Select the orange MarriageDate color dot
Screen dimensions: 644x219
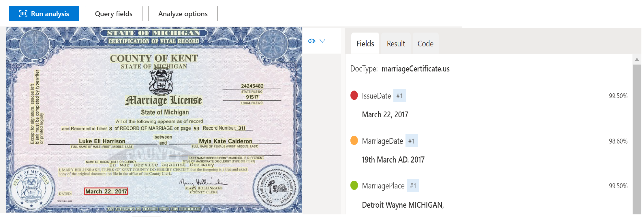coord(354,140)
